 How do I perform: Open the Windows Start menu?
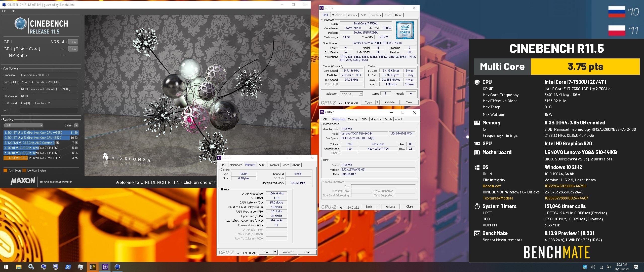coord(6,267)
